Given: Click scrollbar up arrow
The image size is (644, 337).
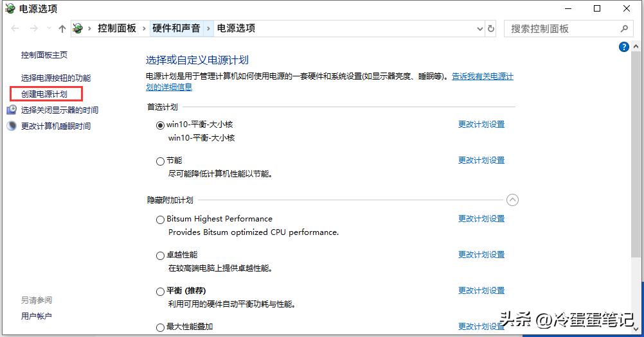Looking at the screenshot, I should 636,46.
